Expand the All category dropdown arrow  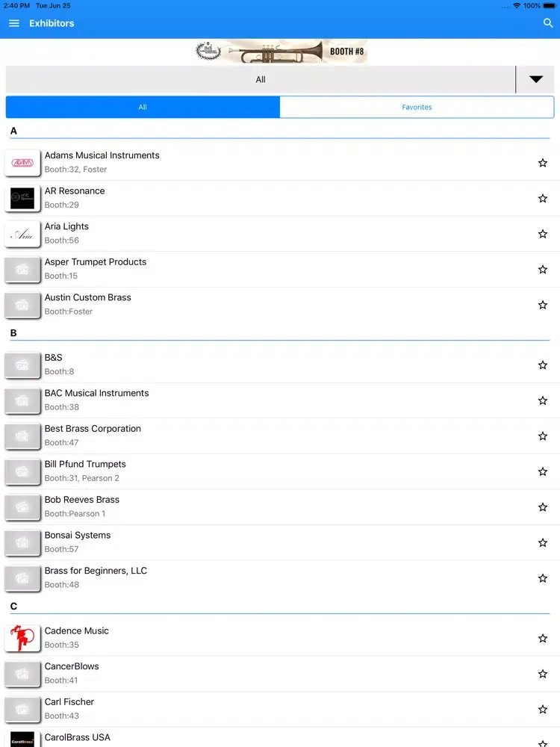click(535, 80)
